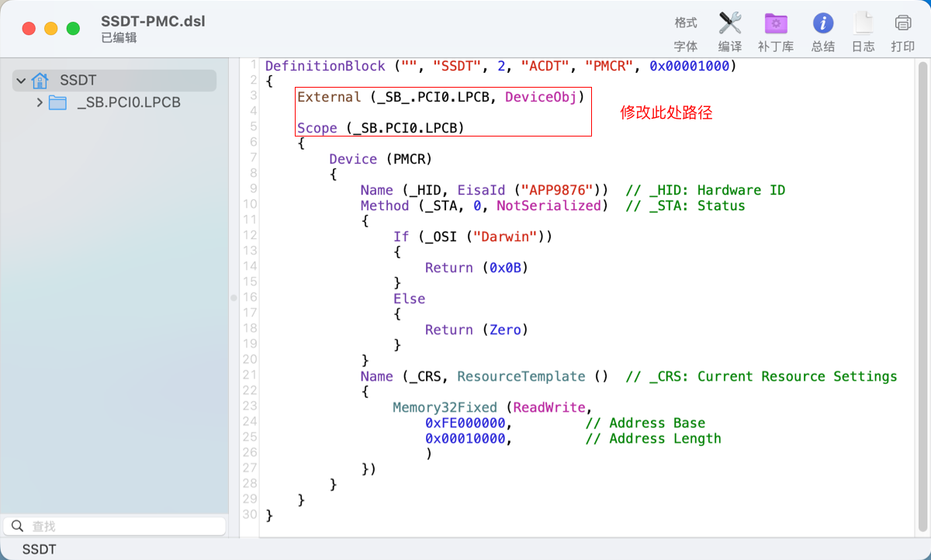
Task: Open the 补丁库 patch library
Action: pos(775,23)
